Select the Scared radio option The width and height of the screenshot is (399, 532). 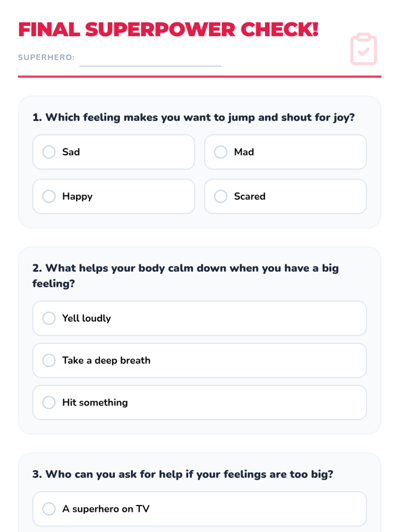point(220,196)
